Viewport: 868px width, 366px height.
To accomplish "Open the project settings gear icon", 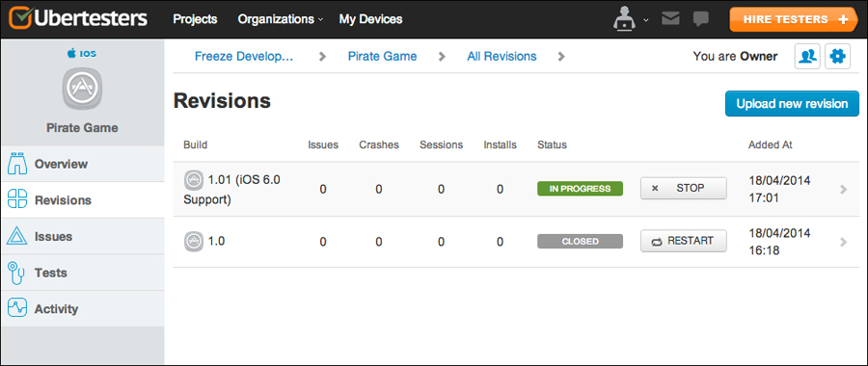I will pos(837,57).
